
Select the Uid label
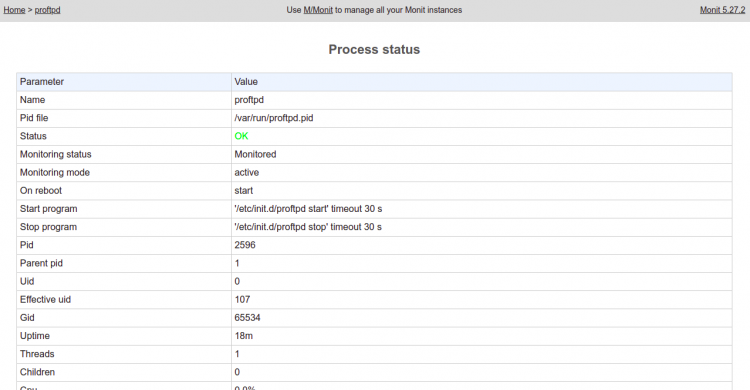(27, 282)
